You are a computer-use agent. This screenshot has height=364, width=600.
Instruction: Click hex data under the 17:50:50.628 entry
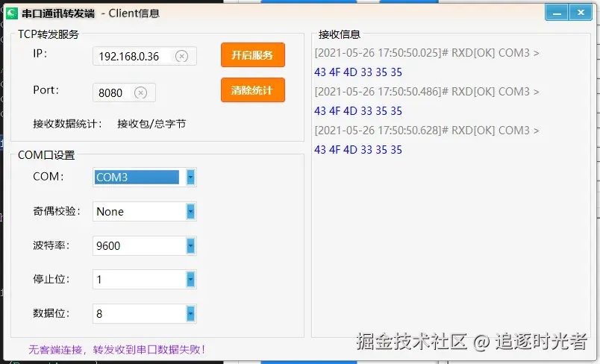[358, 149]
